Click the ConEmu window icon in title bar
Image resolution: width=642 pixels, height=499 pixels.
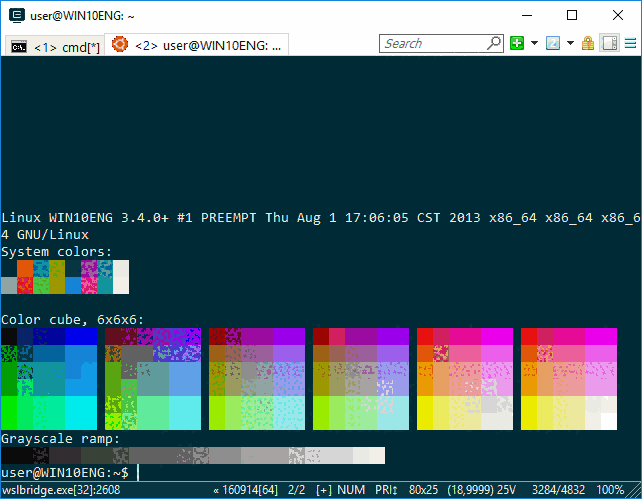(17, 16)
